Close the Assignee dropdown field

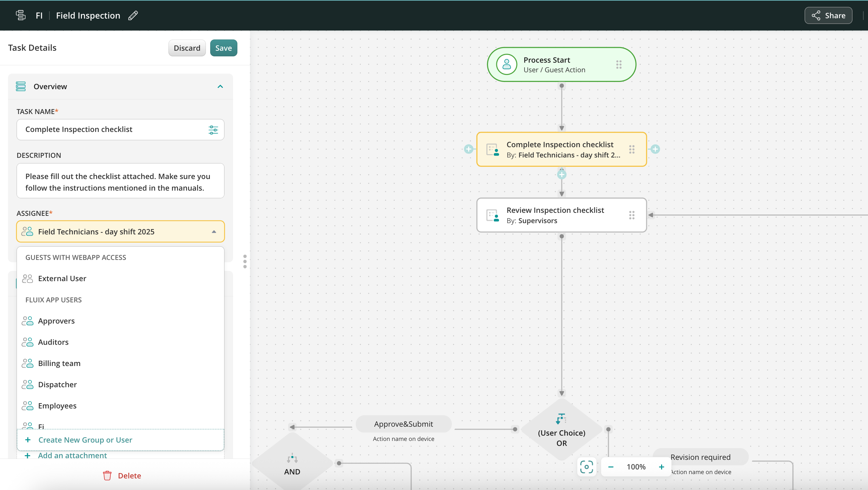[x=214, y=232]
